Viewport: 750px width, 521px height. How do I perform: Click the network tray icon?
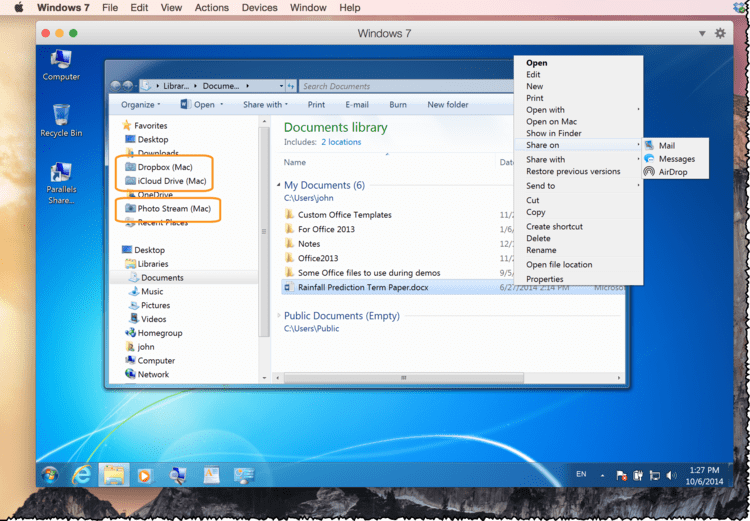654,476
